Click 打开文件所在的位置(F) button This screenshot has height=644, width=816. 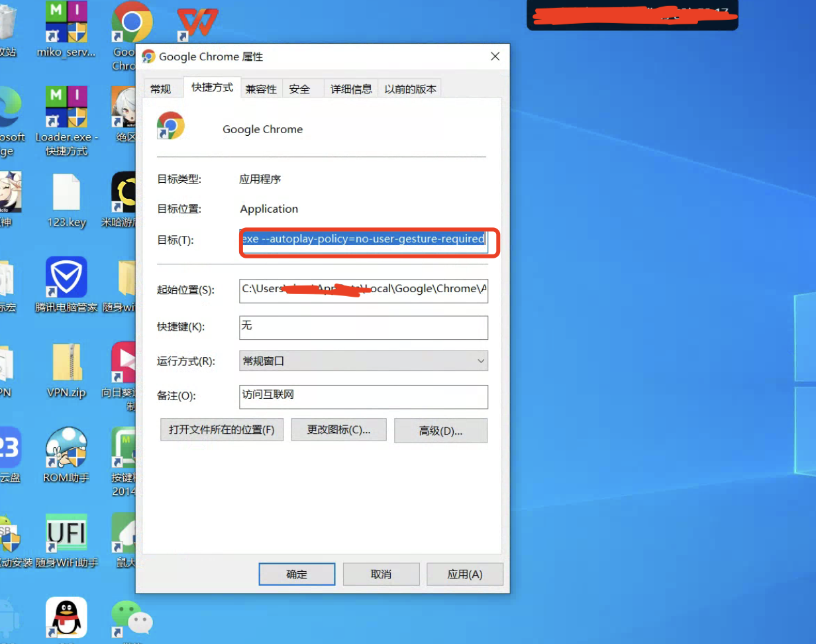222,429
